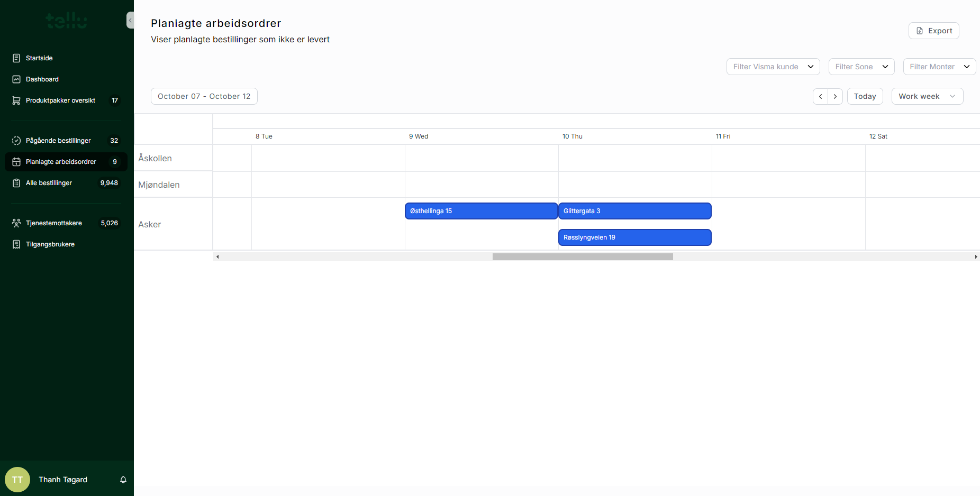Click the Alle bestillinger clipboard icon
The image size is (980, 496).
tap(16, 183)
